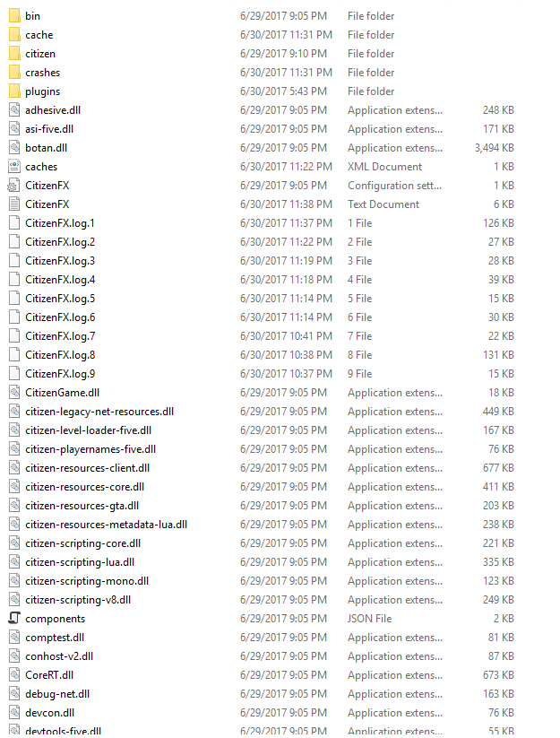Click the caches XML document icon

[x=14, y=166]
